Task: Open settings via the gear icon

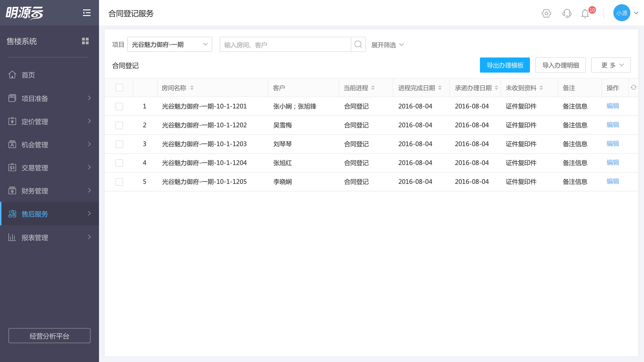Action: (546, 13)
